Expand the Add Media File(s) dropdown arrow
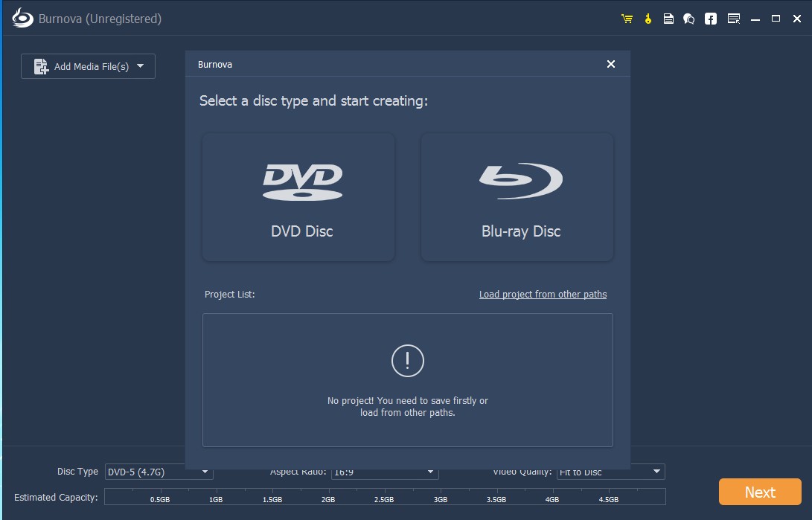The image size is (812, 520). [141, 66]
